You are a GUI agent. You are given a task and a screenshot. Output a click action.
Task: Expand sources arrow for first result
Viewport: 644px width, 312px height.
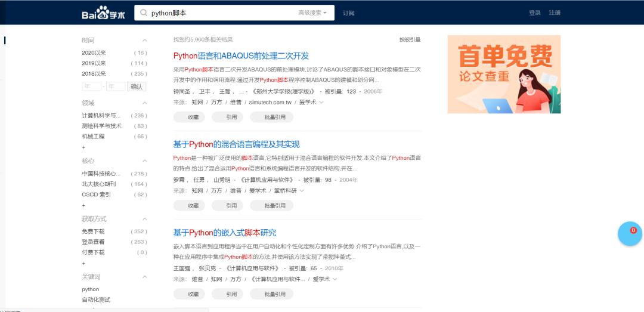(321, 102)
